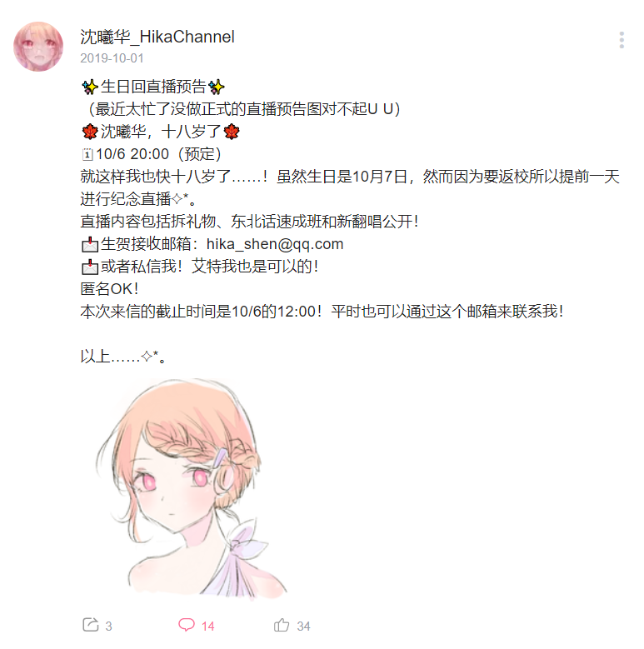
Task: Click the maple leaf emoji before 沈曦华
Action: coord(90,132)
